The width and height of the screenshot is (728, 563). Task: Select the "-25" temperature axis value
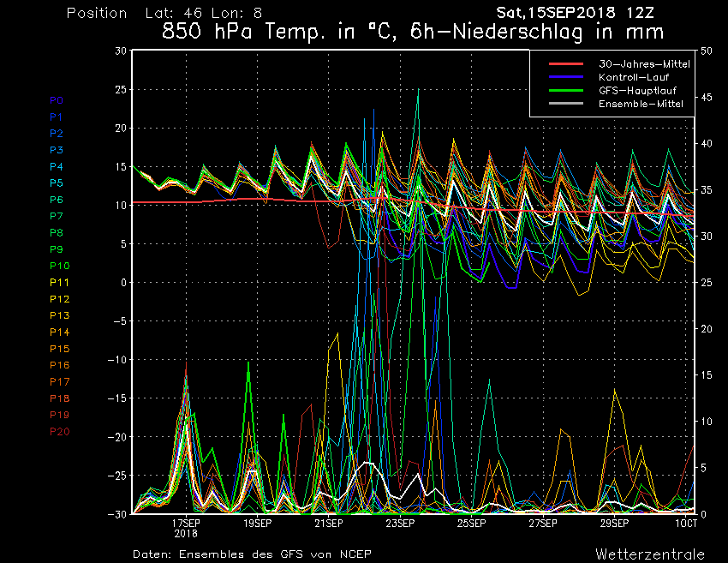click(x=116, y=476)
